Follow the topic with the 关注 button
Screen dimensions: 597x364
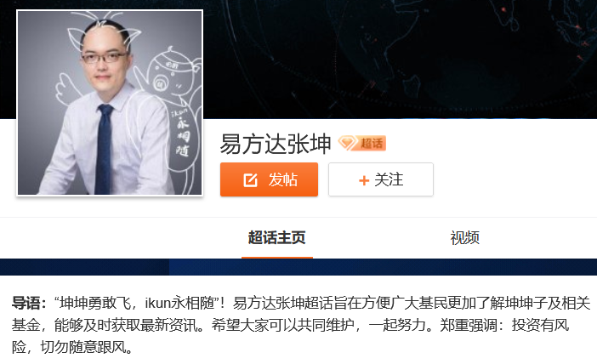pos(381,179)
